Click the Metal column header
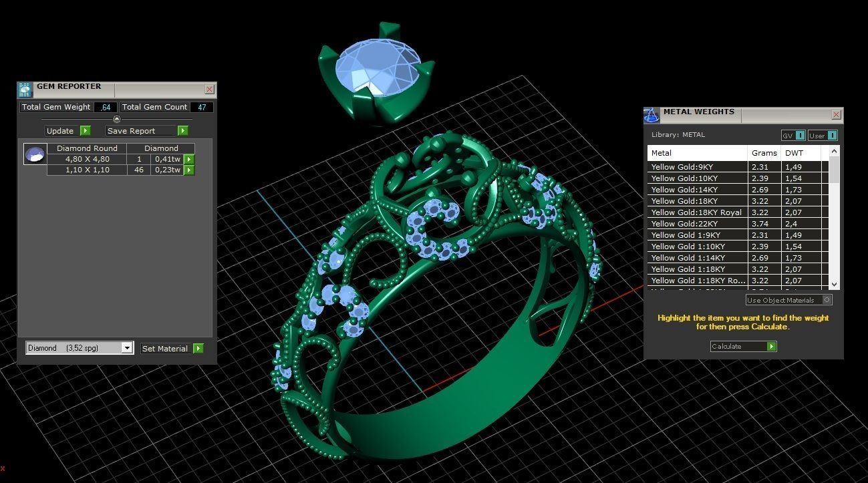This screenshot has width=868, height=483. tap(697, 153)
